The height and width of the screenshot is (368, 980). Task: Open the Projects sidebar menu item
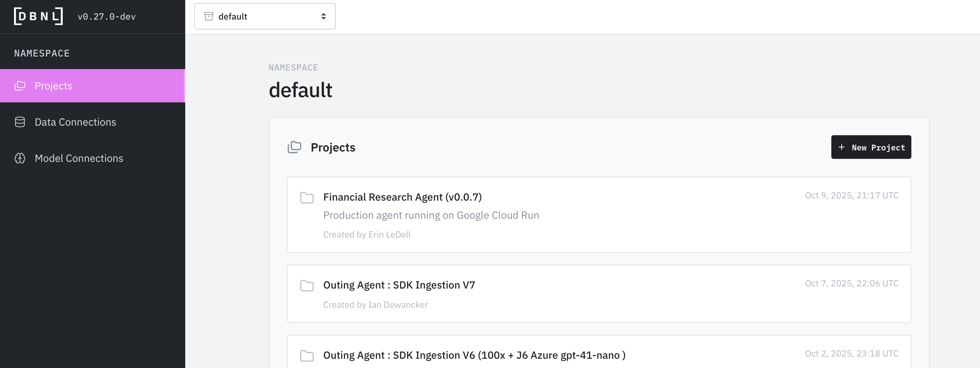pyautogui.click(x=54, y=86)
